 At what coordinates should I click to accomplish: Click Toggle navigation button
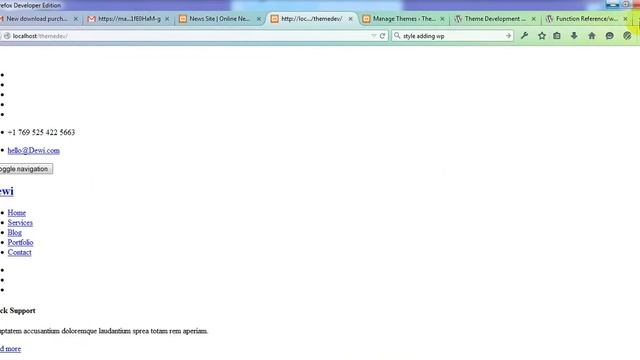coord(26,169)
